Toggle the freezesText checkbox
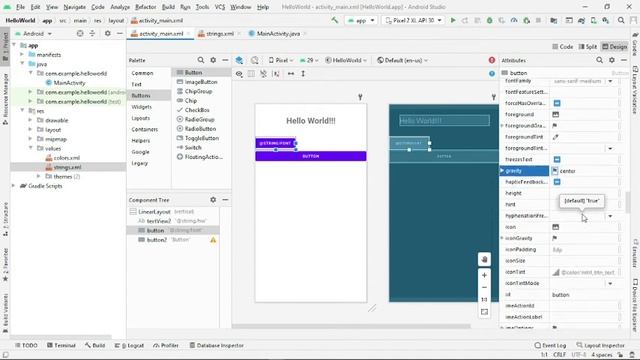Screen dimensions: 640x360 pos(557,159)
